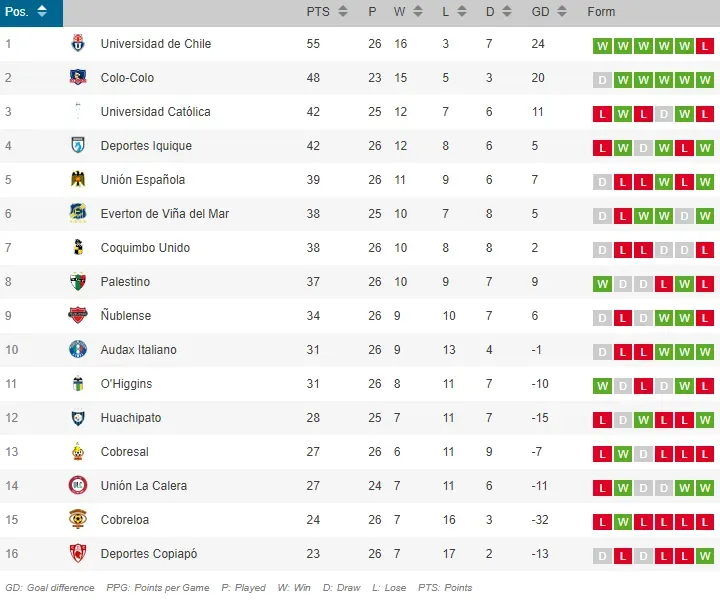Viewport: 720px width, 601px height.
Task: Open Everton de Viña del Mar link
Action: [164, 214]
